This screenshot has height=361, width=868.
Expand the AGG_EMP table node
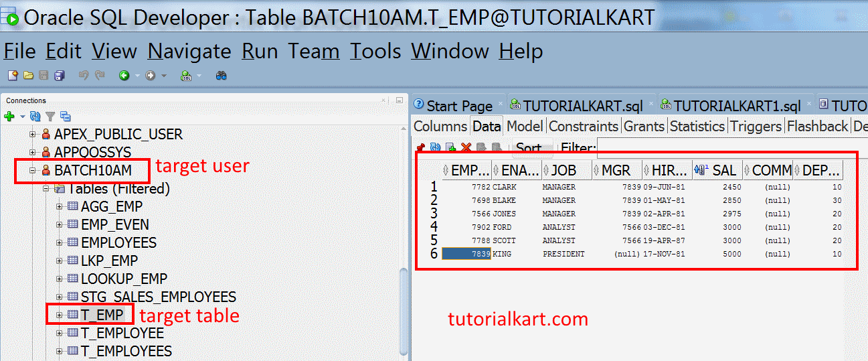60,206
